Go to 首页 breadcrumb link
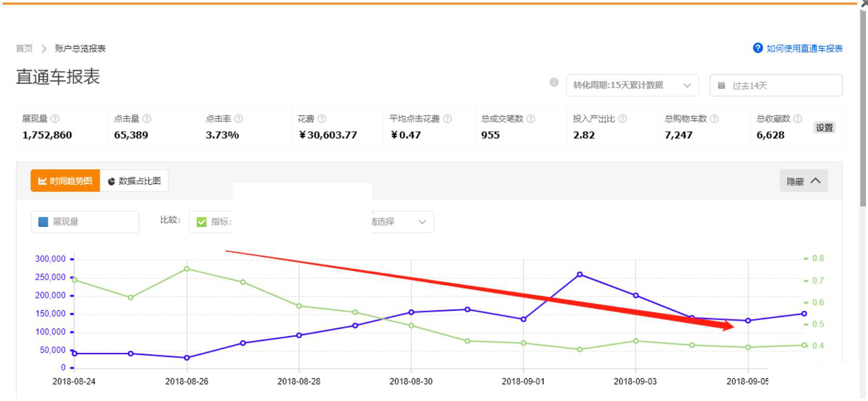 tap(24, 48)
